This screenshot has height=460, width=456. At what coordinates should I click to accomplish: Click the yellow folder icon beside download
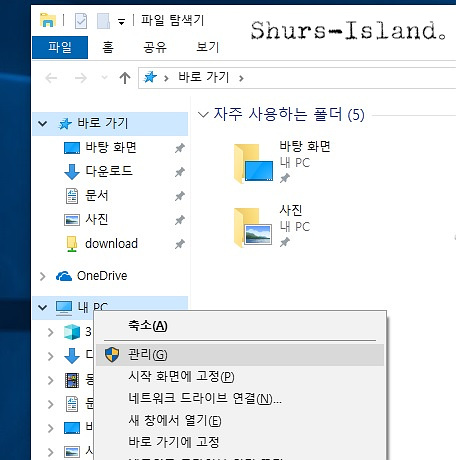pyautogui.click(x=72, y=244)
